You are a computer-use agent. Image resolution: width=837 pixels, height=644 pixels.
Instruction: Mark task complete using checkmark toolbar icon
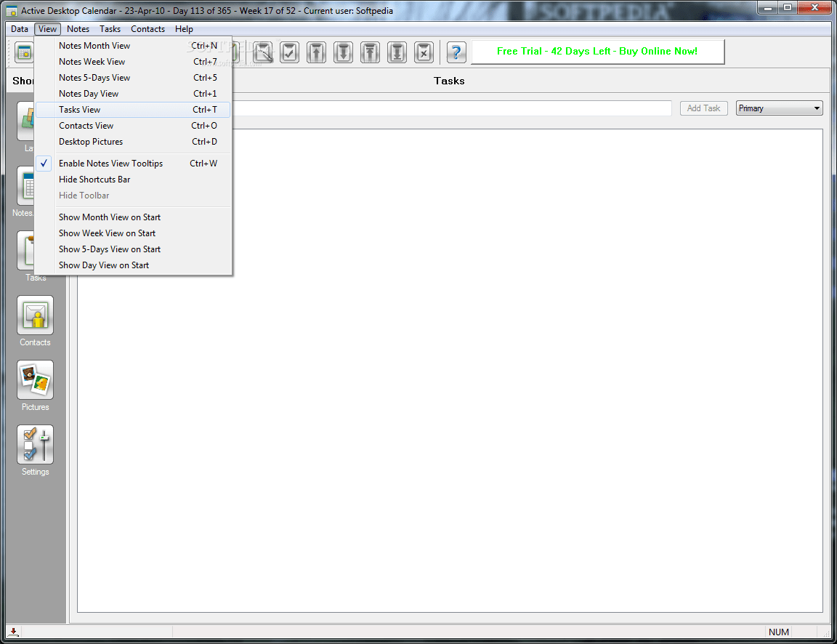[x=289, y=52]
